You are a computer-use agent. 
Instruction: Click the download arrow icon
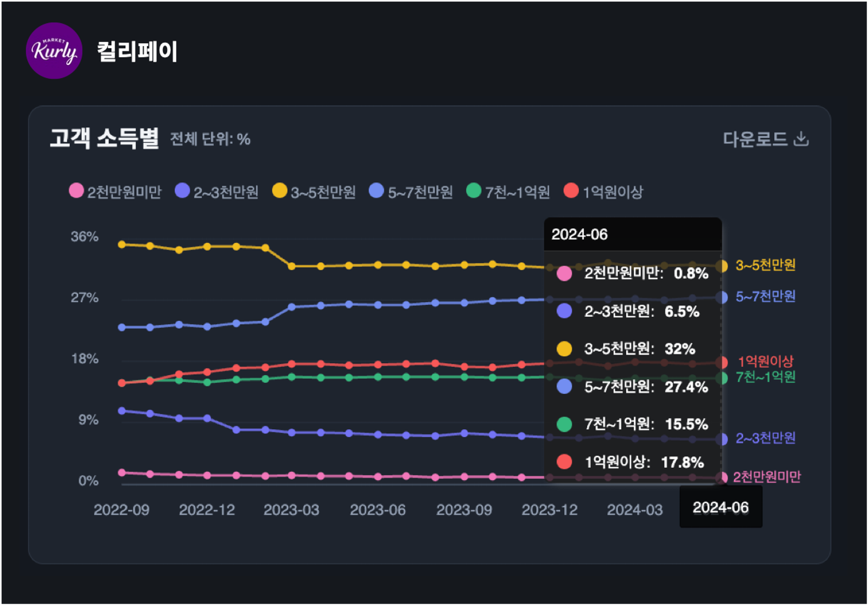tap(801, 139)
